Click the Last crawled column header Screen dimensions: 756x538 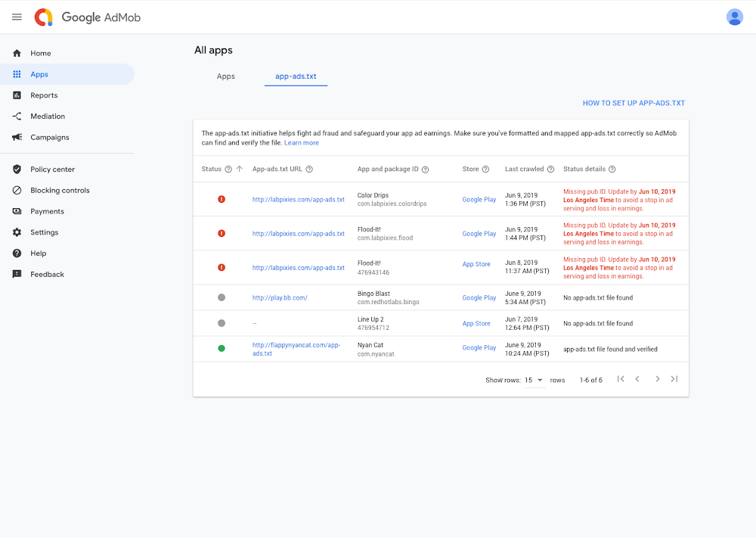pos(524,169)
